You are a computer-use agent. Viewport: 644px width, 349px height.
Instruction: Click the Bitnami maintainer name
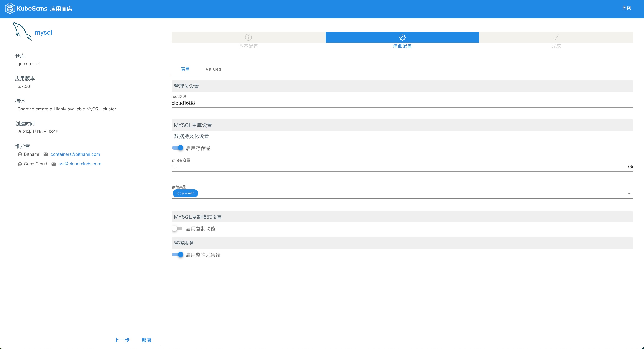31,154
